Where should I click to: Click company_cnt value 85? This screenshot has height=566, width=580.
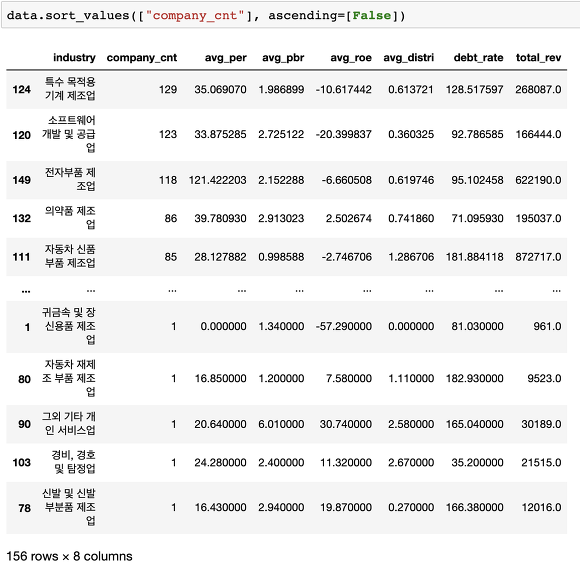tap(171, 257)
